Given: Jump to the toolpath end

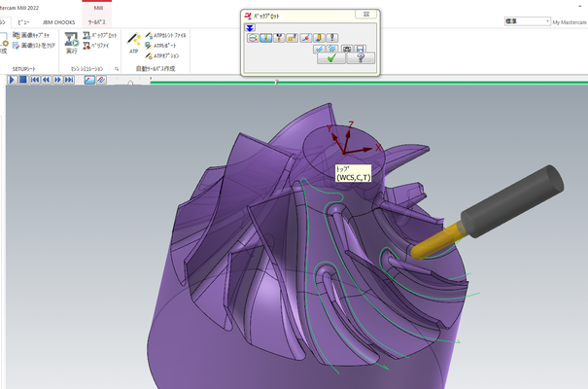Looking at the screenshot, I should pyautogui.click(x=69, y=80).
